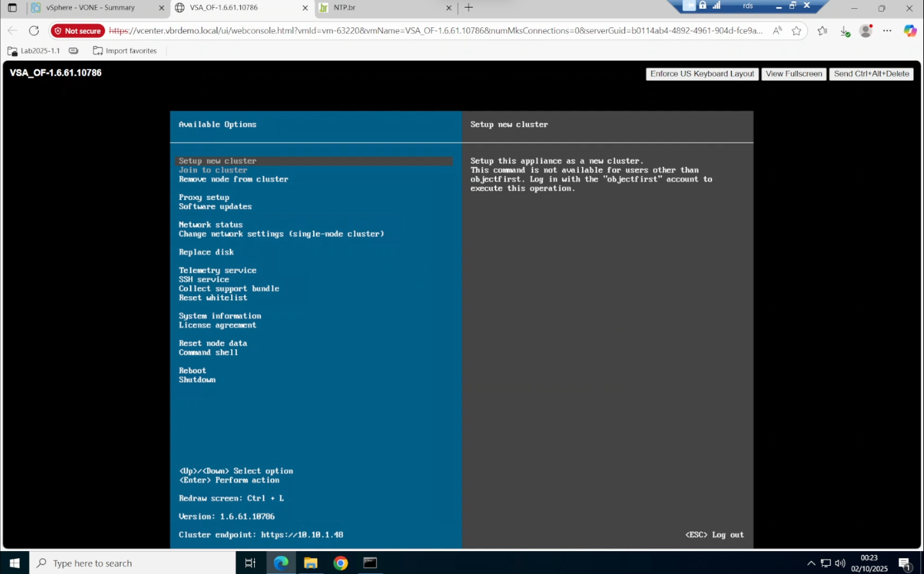Switch to the NTP.br tab

tap(345, 8)
